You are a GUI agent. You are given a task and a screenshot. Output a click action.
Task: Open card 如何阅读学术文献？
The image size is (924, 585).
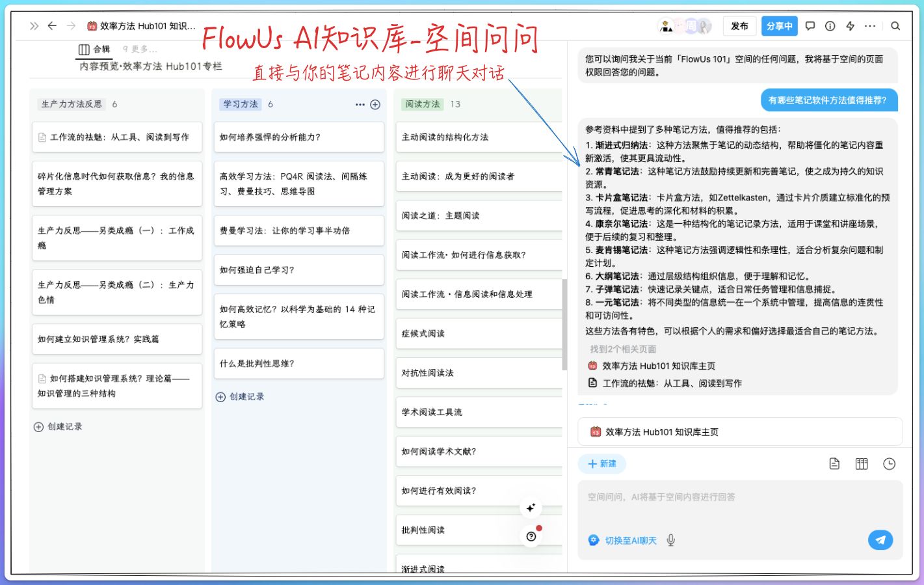479,452
